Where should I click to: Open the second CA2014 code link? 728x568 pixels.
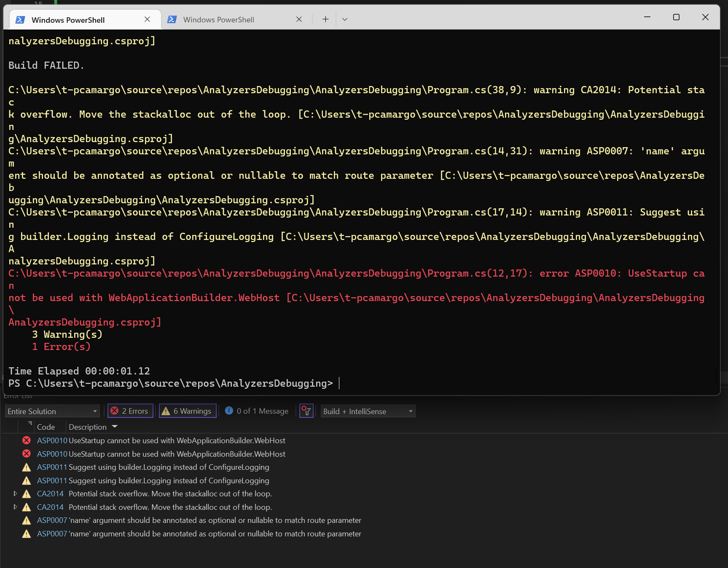click(x=50, y=507)
